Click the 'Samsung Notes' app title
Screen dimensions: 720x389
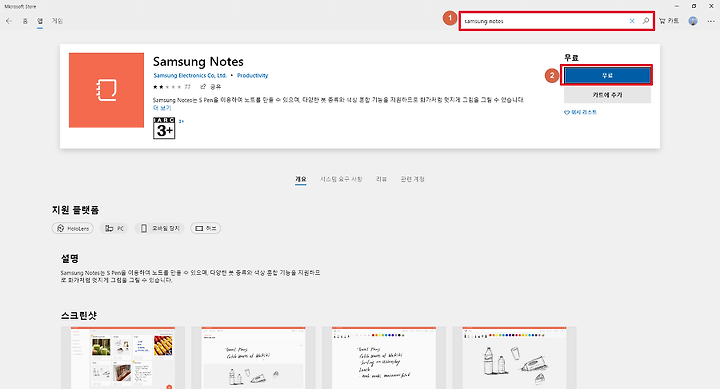[198, 62]
